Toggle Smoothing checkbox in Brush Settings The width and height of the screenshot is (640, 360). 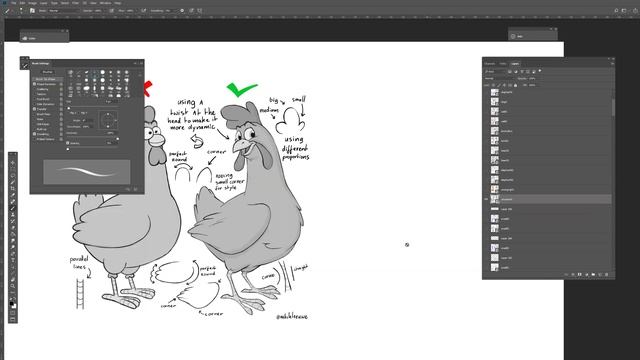tap(34, 134)
